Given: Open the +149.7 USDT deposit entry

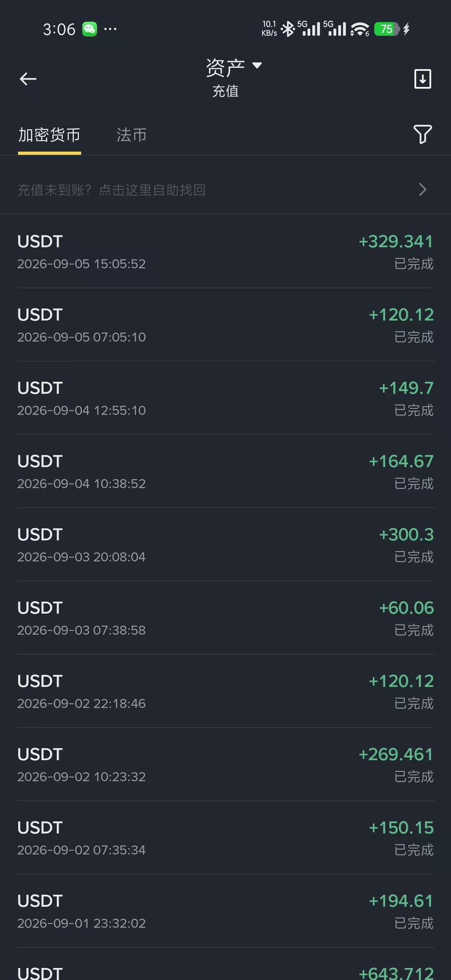Looking at the screenshot, I should (225, 398).
